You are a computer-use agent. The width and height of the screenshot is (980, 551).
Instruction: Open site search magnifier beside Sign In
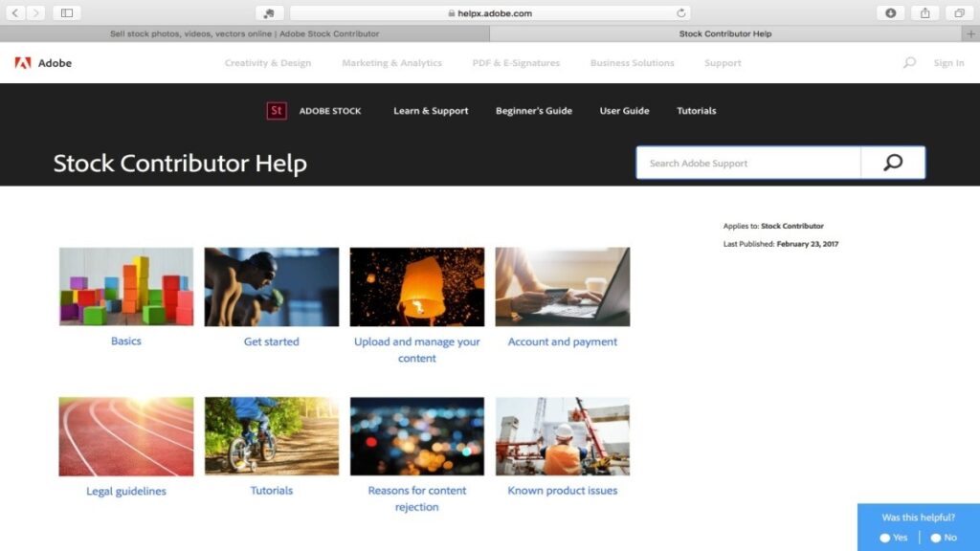(x=909, y=63)
